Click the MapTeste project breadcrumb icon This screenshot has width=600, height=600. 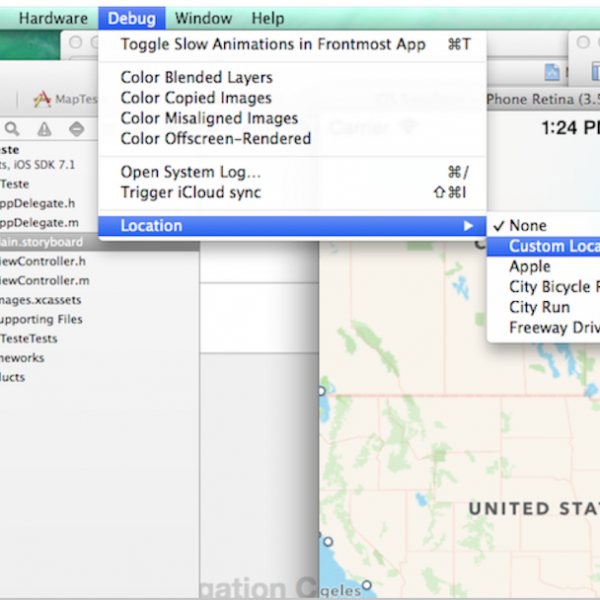(x=42, y=99)
